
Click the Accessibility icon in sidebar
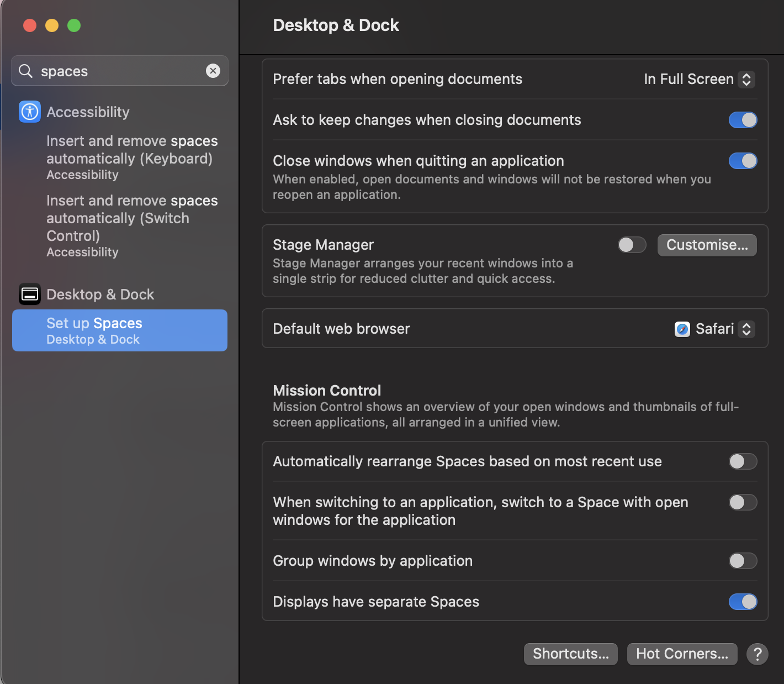[30, 112]
